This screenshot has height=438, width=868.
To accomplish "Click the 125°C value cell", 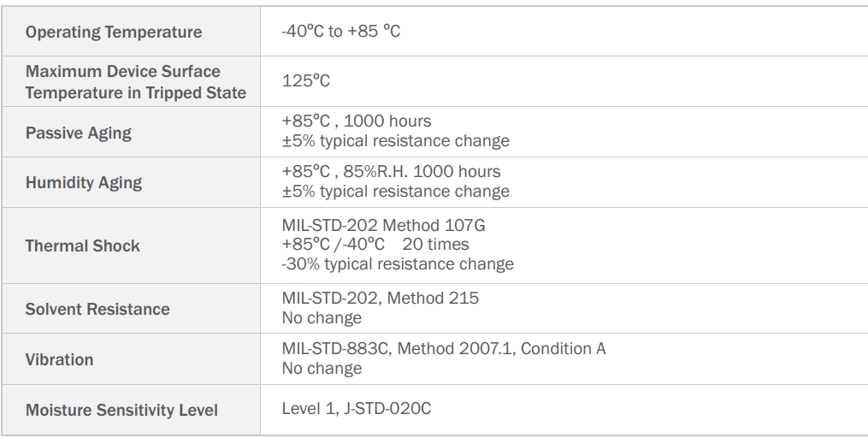I will (306, 81).
